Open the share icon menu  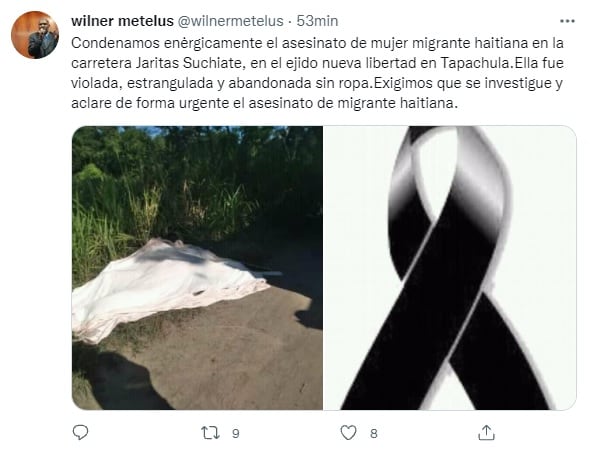point(486,432)
